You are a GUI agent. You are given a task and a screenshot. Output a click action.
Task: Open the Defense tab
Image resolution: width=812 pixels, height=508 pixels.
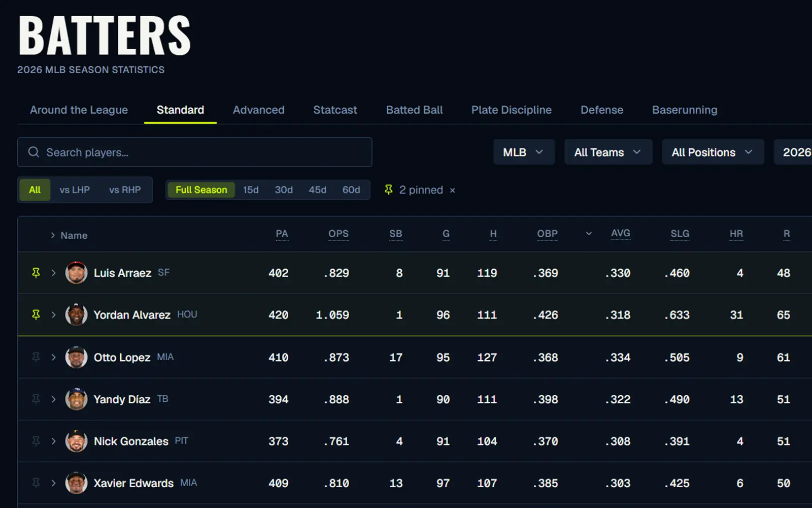click(x=602, y=110)
